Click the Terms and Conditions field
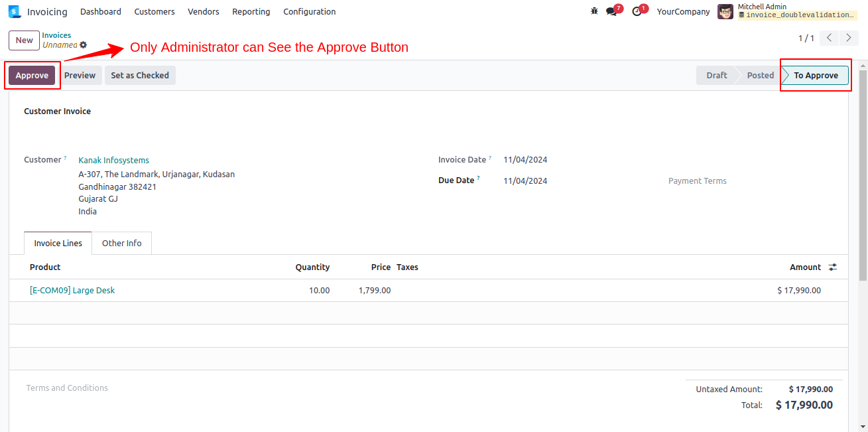868x432 pixels. coord(67,388)
